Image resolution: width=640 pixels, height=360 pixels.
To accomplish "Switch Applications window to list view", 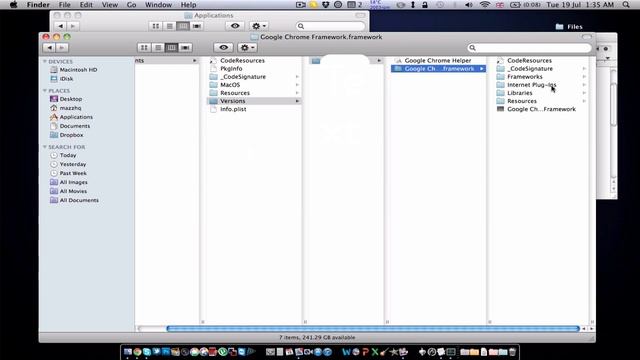I will (x=169, y=26).
